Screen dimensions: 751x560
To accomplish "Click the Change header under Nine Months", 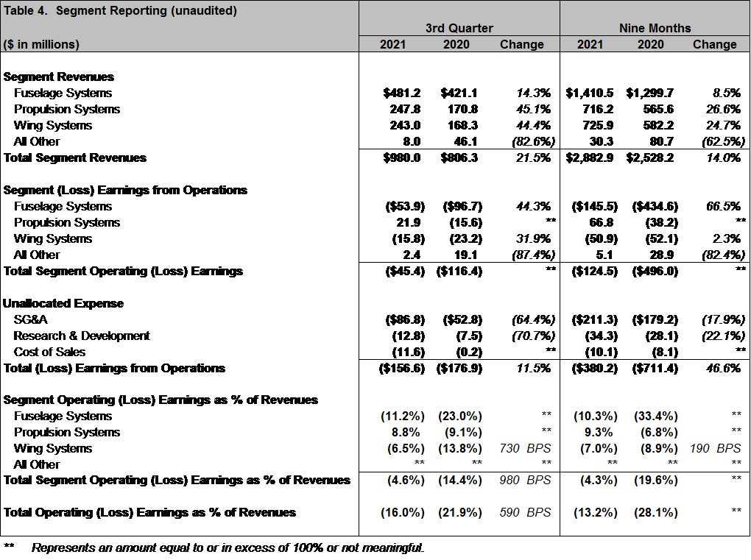I will (x=714, y=44).
